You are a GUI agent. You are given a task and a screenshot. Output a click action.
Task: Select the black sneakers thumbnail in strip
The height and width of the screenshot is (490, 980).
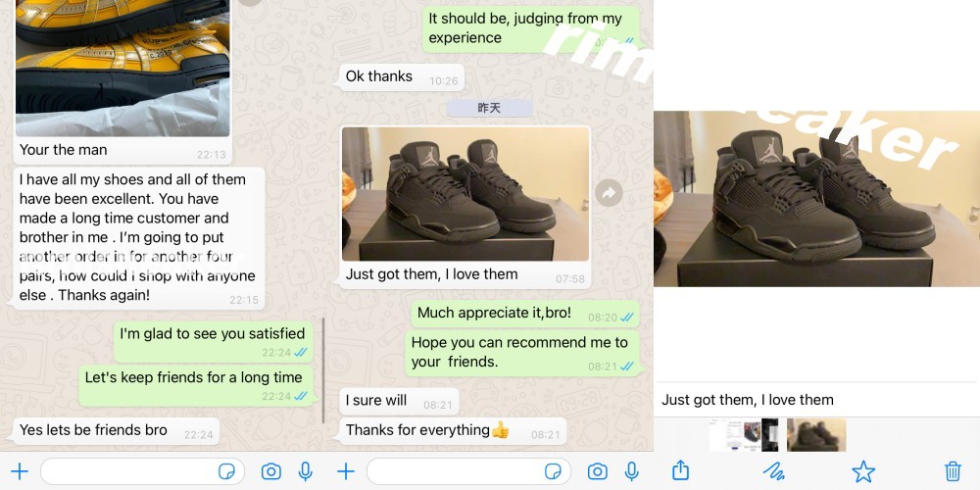pyautogui.click(x=816, y=435)
